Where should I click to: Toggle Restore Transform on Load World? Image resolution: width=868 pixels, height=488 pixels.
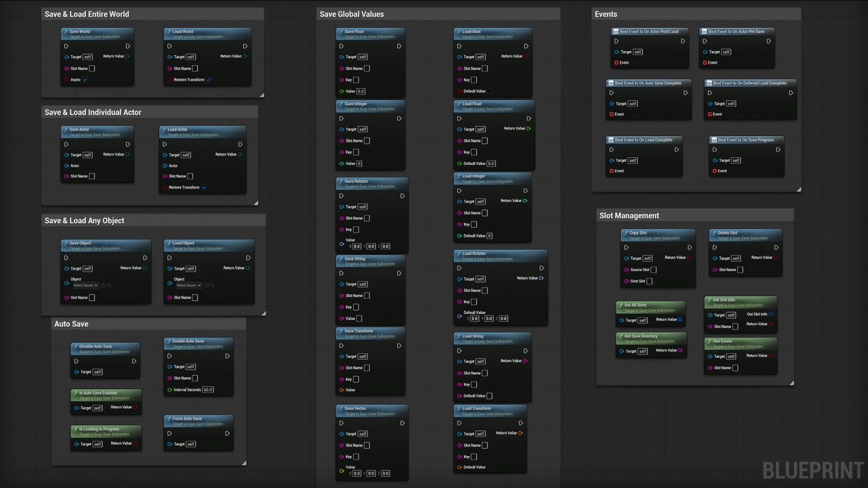[208, 80]
